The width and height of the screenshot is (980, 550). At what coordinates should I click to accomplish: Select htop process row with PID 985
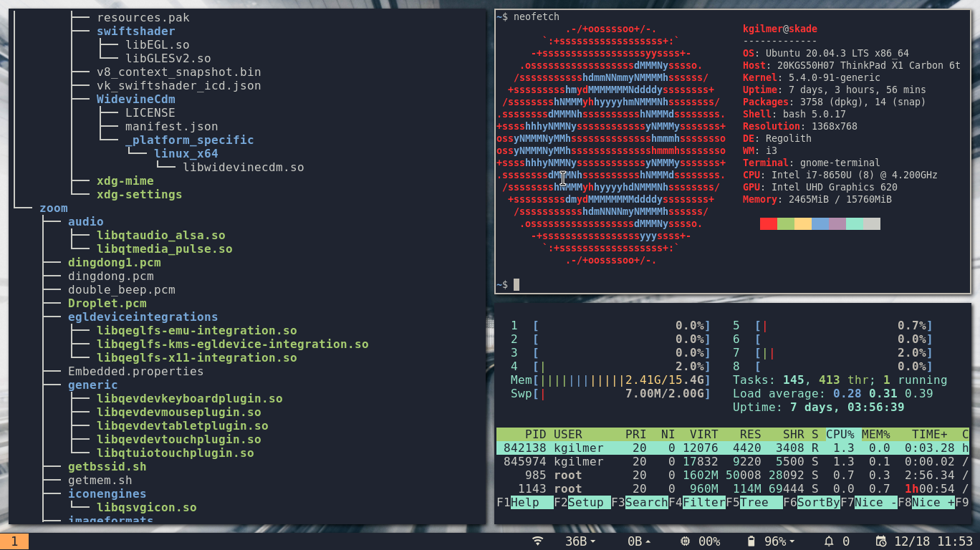pos(732,476)
